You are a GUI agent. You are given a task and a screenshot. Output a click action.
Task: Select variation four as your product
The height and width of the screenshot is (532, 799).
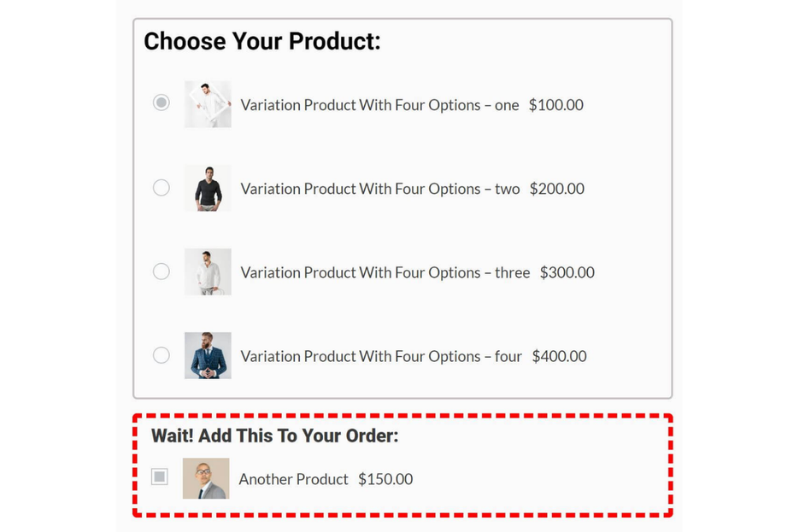coord(161,354)
